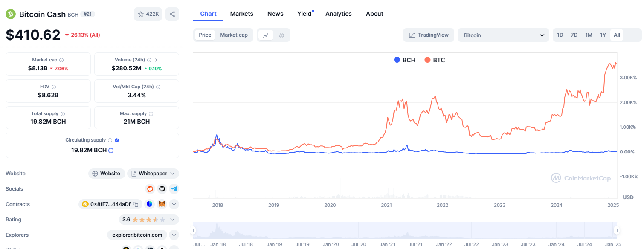Select Market cap chart mode
The height and width of the screenshot is (249, 644).
tap(234, 35)
